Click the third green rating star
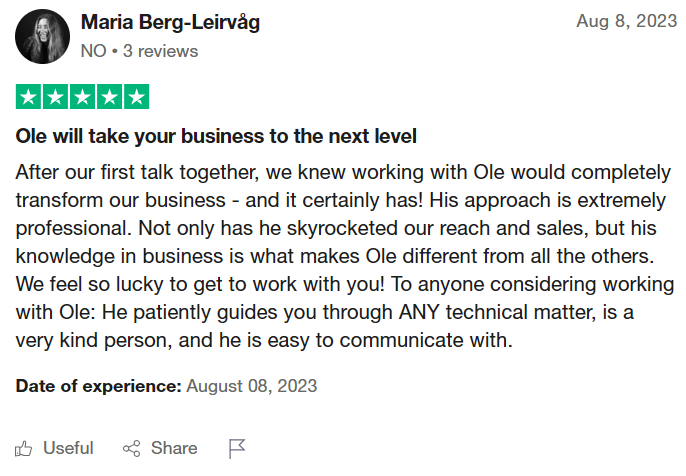Image resolution: width=686 pixels, height=476 pixels. [82, 97]
